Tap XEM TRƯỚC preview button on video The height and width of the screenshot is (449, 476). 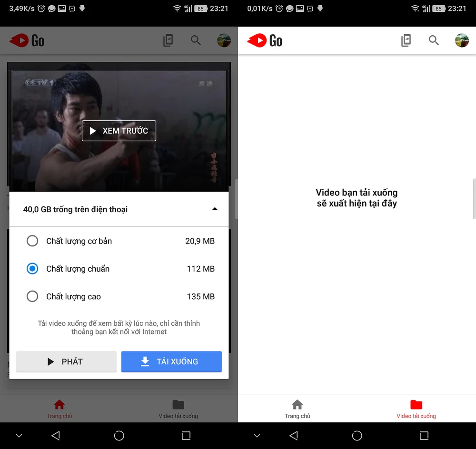(x=119, y=131)
